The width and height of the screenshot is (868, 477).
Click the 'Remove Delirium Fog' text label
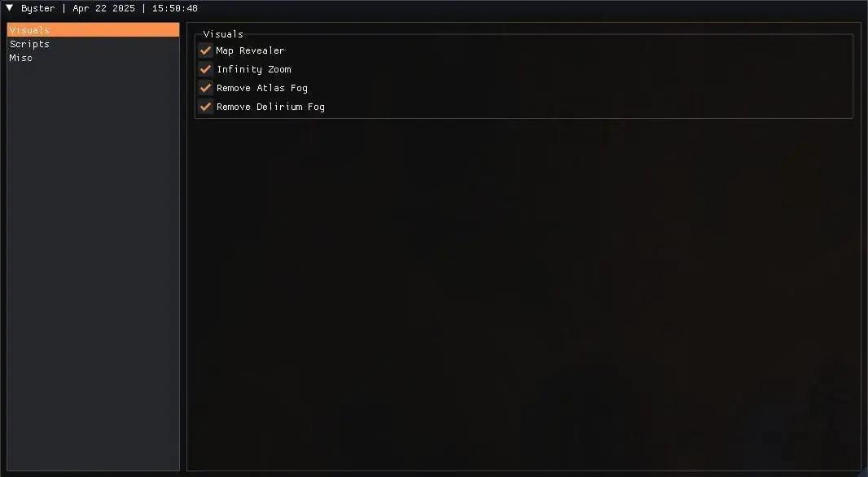click(x=270, y=107)
